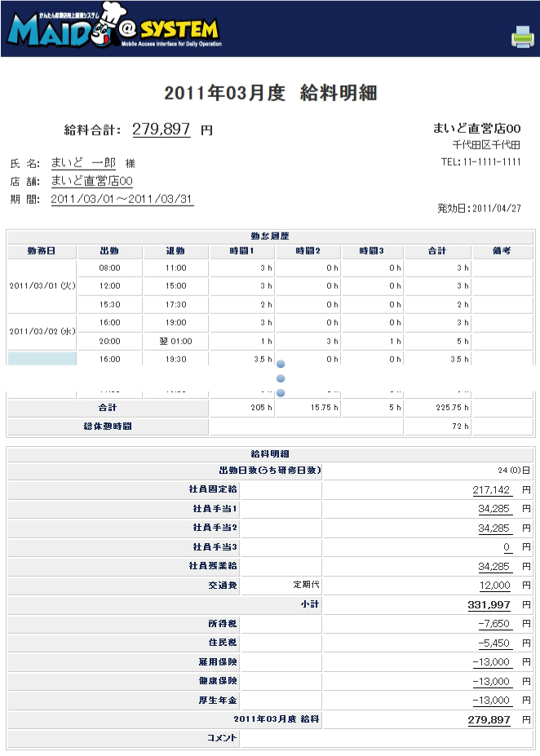Click the 社員手当3 amount 0
540x756 pixels.
[x=507, y=547]
